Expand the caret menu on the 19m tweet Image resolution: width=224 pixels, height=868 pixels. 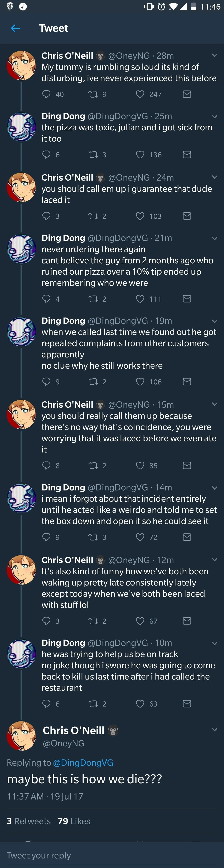click(215, 321)
